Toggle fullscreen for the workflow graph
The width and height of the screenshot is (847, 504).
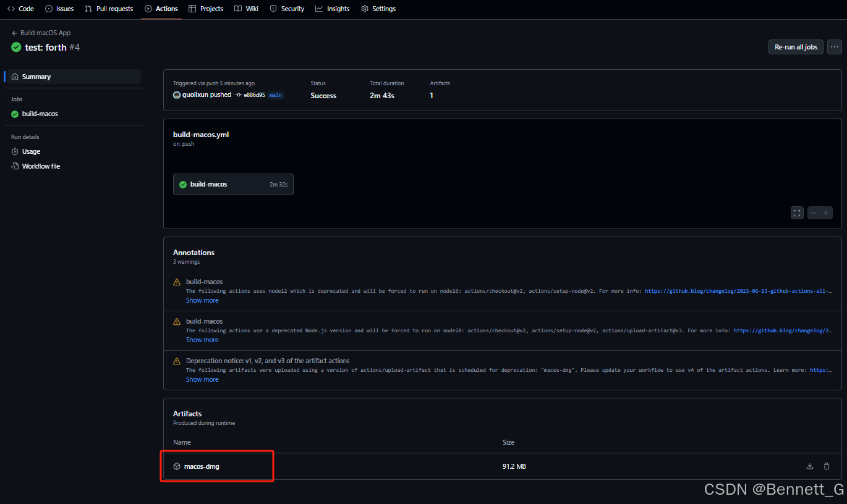797,213
